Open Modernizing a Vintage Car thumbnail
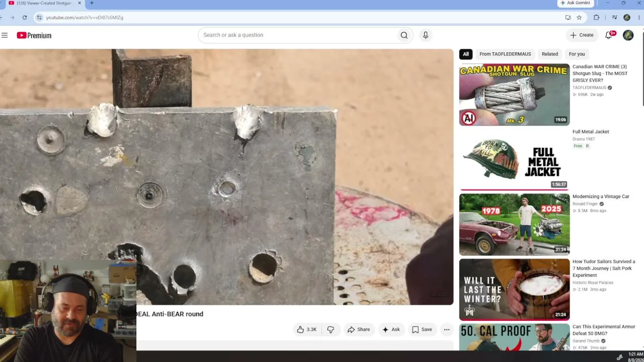Screen dimensions: 644x362 point(514,224)
